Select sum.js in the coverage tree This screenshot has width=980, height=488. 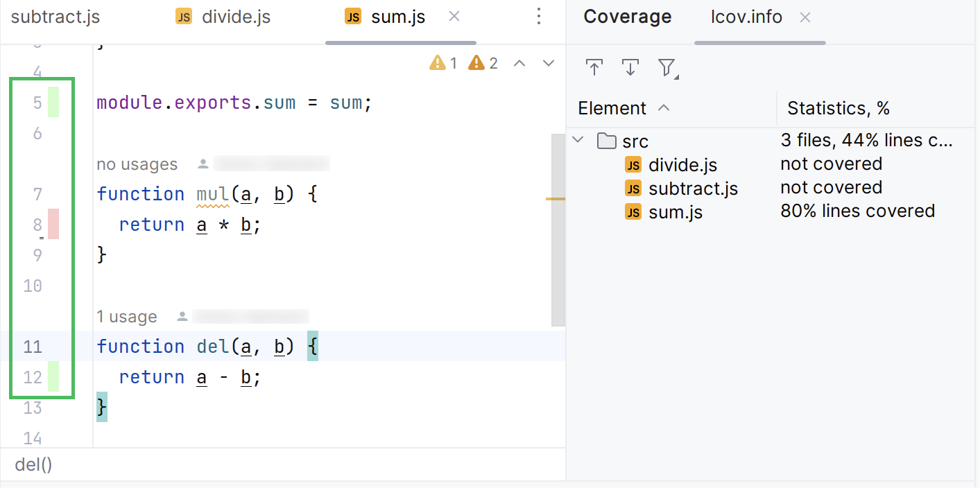pos(675,212)
